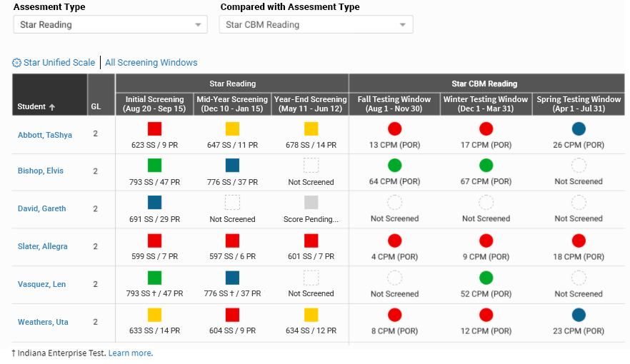Click the Student sort arrow icon
This screenshot has width=630, height=364.
coord(52,107)
